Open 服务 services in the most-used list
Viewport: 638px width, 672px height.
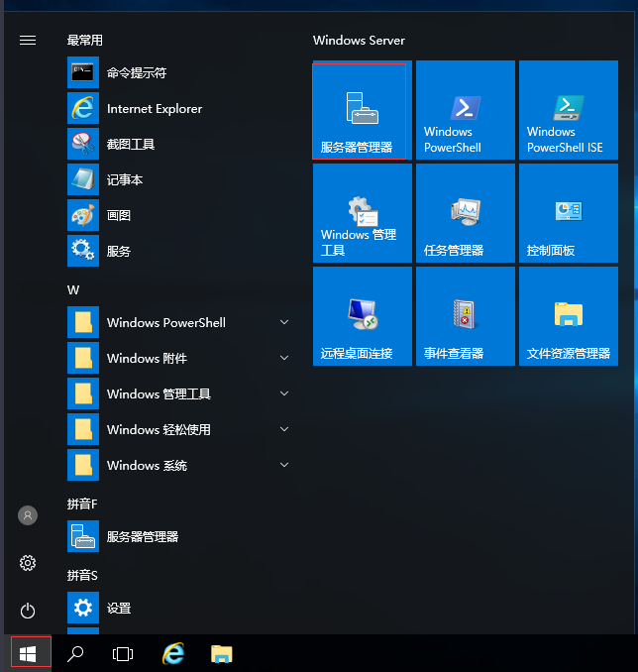point(180,251)
